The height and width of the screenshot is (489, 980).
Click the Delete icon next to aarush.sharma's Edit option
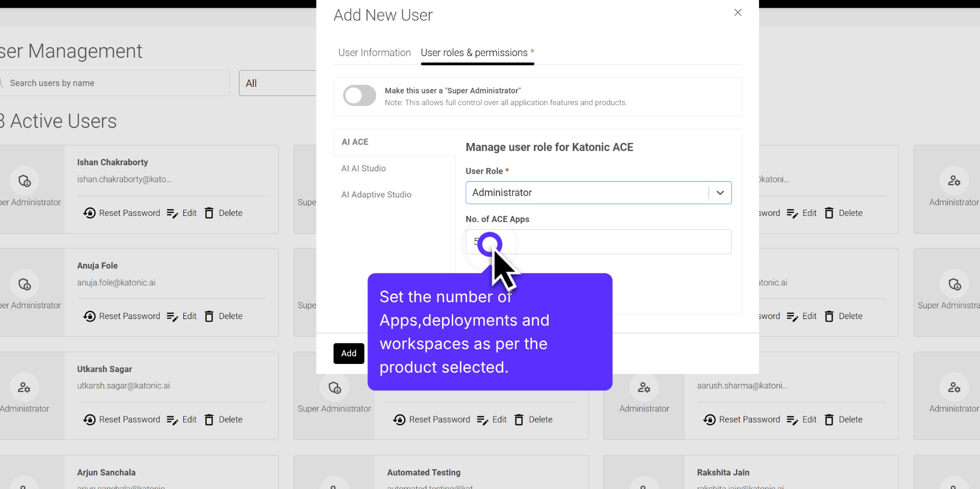pos(828,420)
